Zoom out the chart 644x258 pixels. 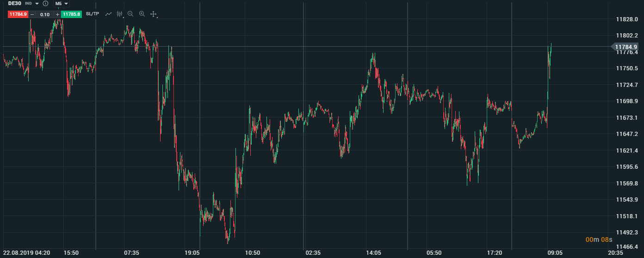coord(130,14)
